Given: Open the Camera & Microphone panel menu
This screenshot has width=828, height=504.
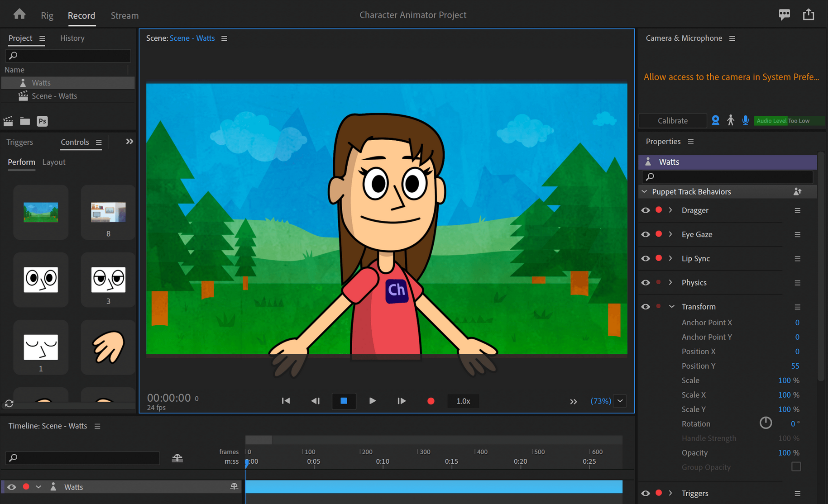Looking at the screenshot, I should [x=732, y=38].
